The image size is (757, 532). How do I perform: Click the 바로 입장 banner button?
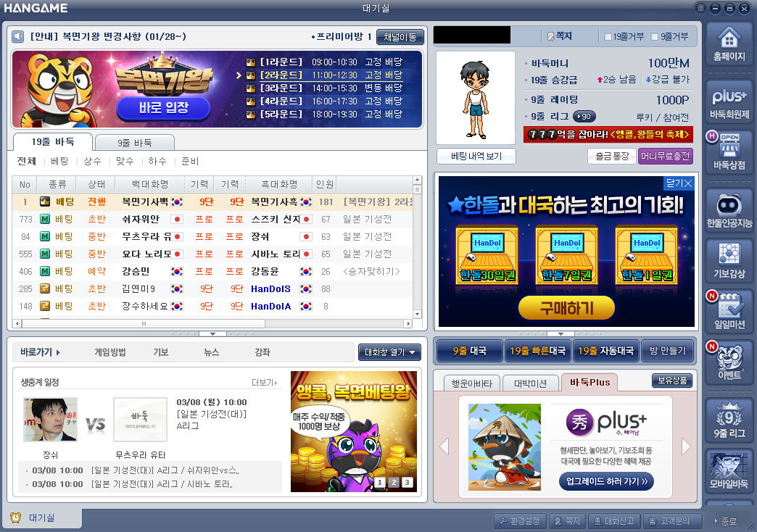pos(164,108)
